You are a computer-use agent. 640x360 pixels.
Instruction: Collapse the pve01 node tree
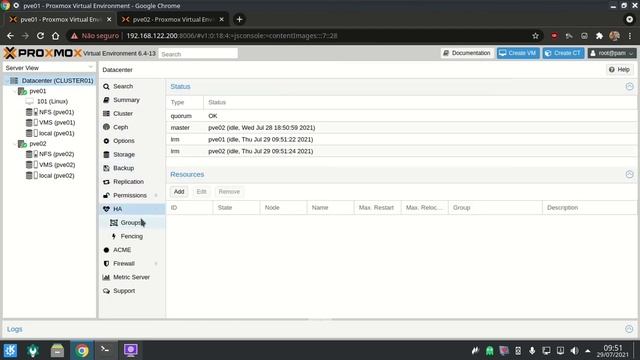coord(15,91)
